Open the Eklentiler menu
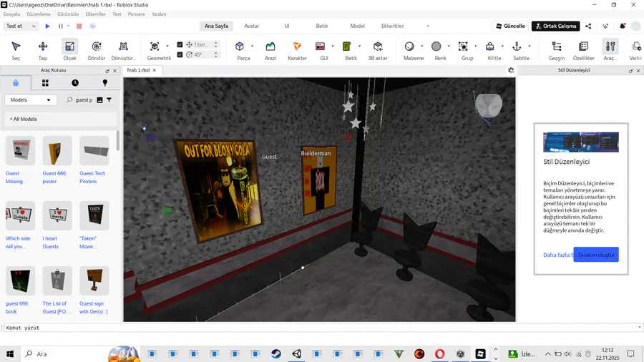644x362 pixels. (x=95, y=14)
